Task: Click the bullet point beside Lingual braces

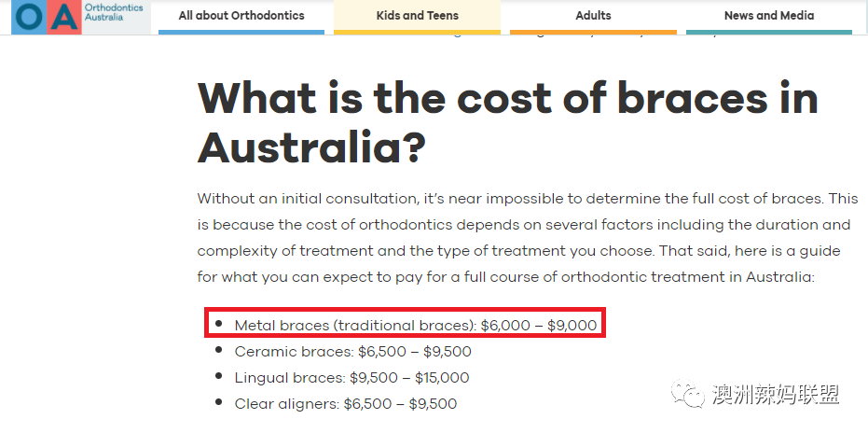Action: pyautogui.click(x=219, y=376)
